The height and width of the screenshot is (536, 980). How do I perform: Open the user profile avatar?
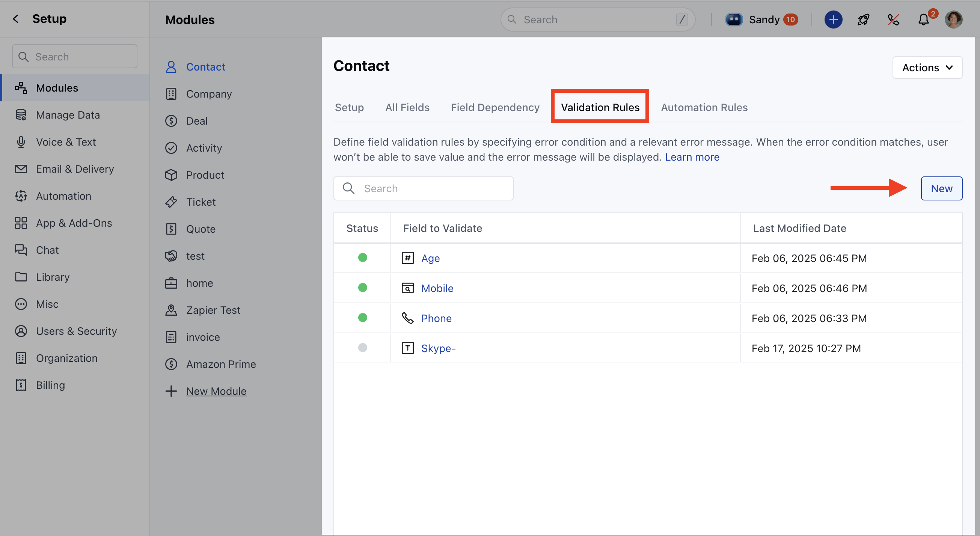(953, 20)
